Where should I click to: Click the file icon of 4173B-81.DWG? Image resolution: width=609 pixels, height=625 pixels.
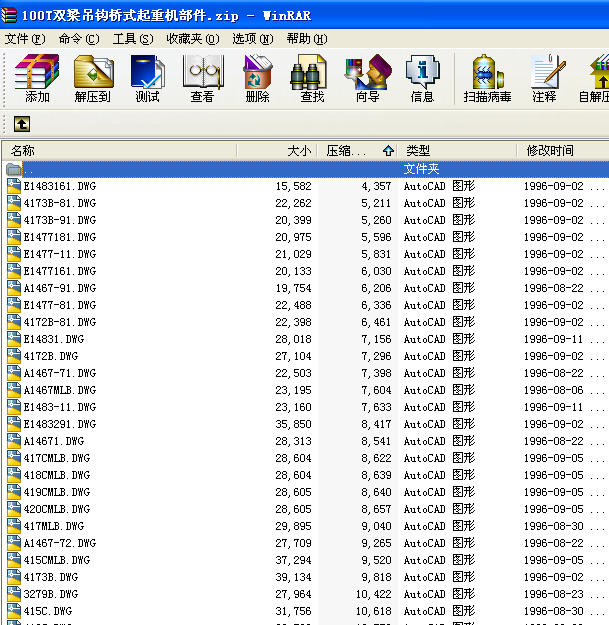tap(14, 203)
